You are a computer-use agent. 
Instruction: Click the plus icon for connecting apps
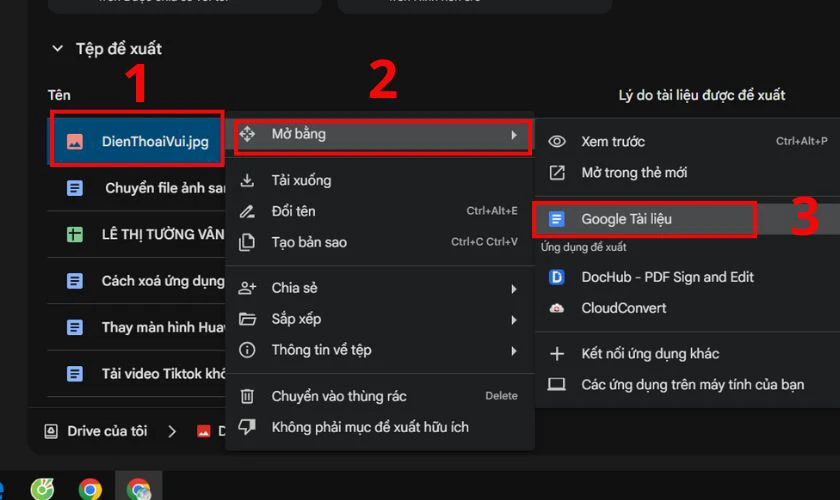pyautogui.click(x=557, y=354)
